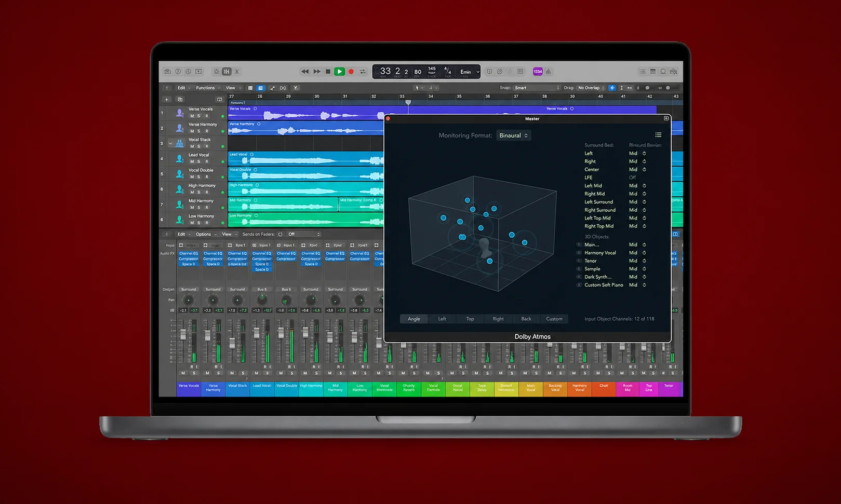The image size is (841, 504).
Task: Mute the Verse Vocals track
Action: [x=192, y=116]
